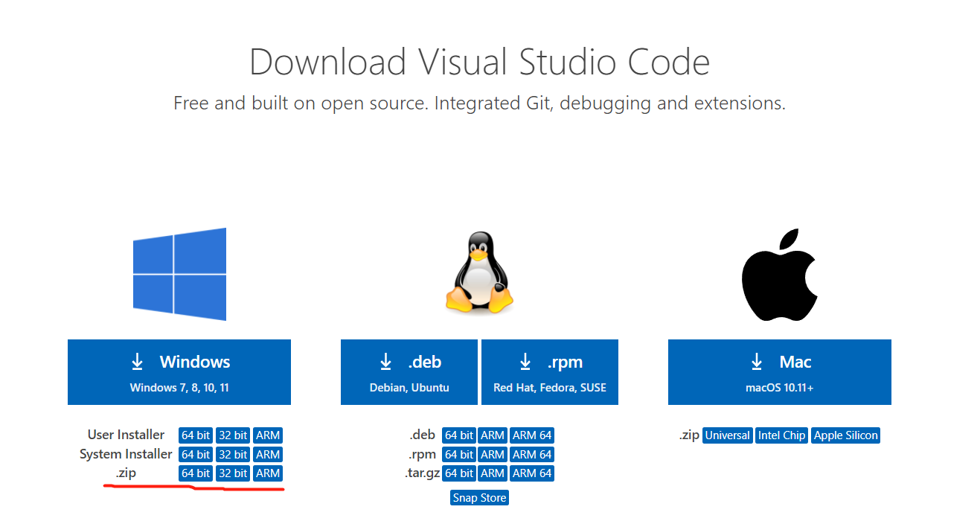Open the Snap Store link
The width and height of the screenshot is (980, 524).
[x=479, y=498]
